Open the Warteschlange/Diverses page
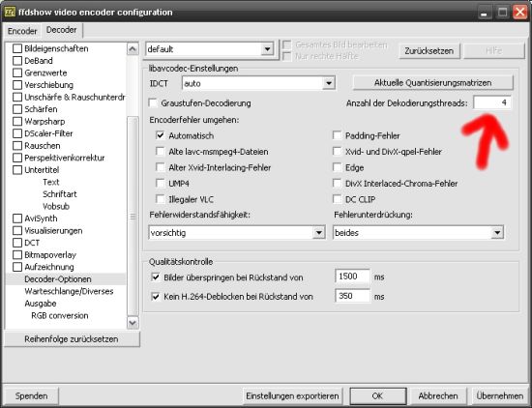Screen dimensions: 532x408 pos(69,291)
